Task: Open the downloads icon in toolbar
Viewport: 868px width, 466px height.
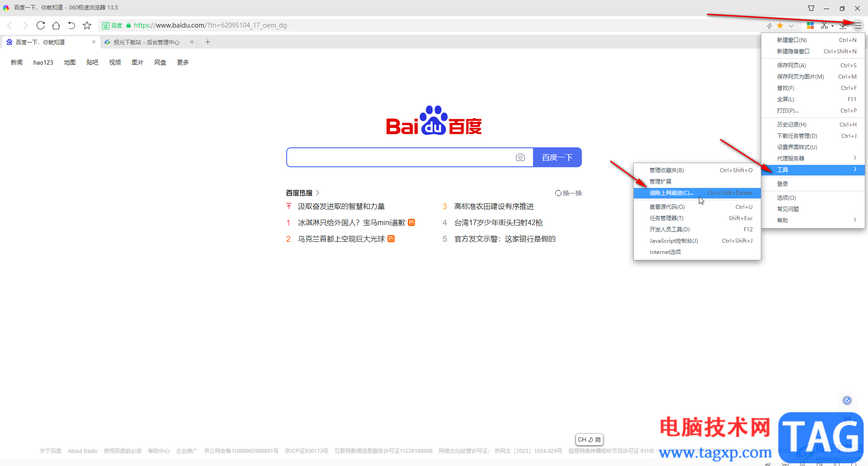Action: [x=843, y=26]
